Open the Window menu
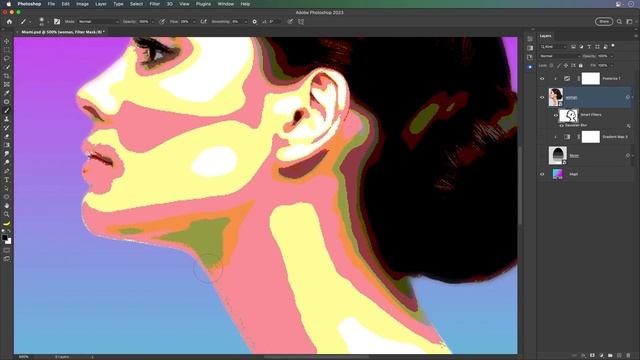This screenshot has height=360, width=640. click(226, 4)
